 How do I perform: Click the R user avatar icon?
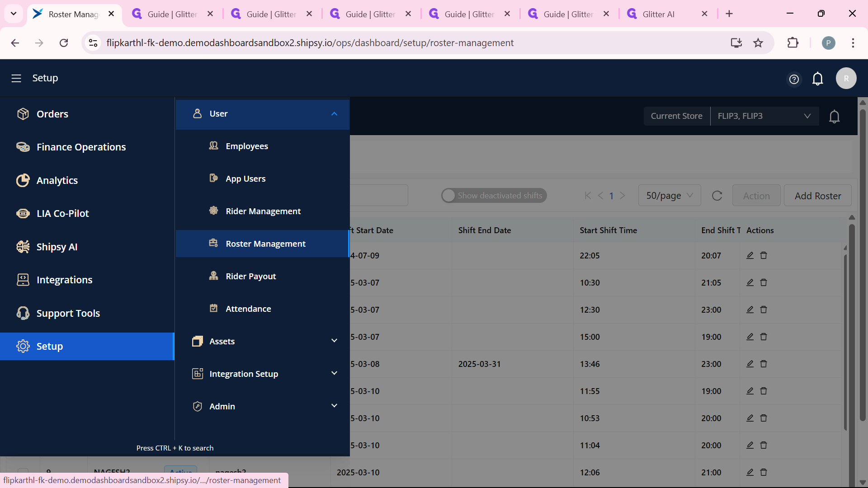coord(846,78)
